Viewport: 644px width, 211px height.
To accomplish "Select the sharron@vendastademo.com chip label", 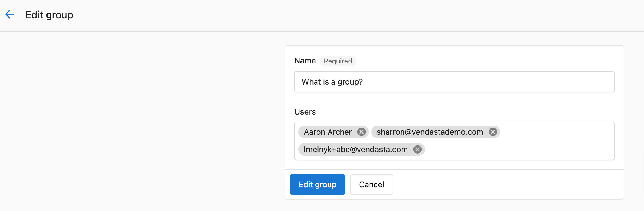I will click(430, 132).
